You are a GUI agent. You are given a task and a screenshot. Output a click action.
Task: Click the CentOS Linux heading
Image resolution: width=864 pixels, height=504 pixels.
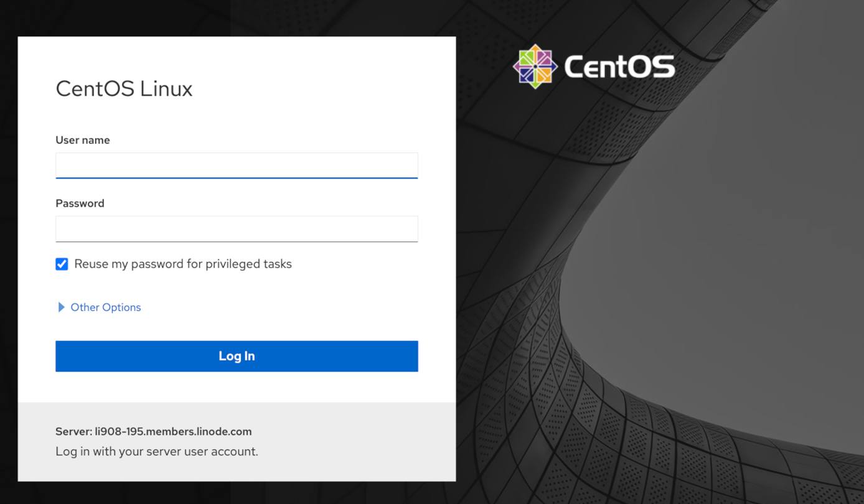(x=123, y=88)
